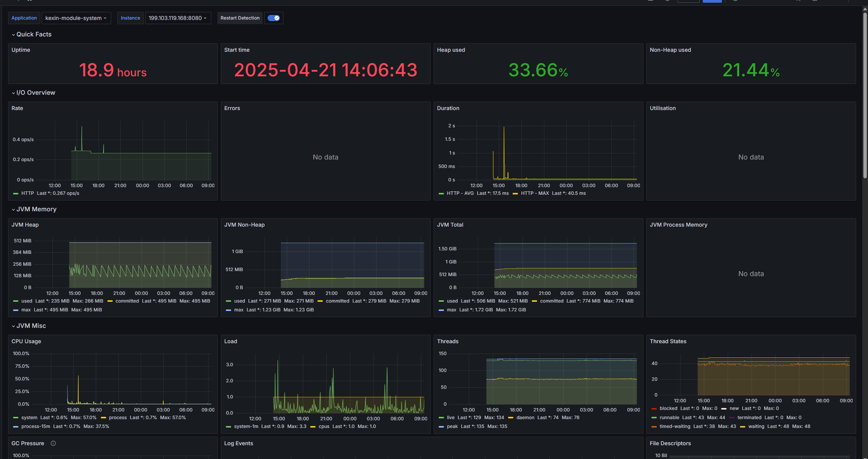Open the Heap used panel title menu
This screenshot has width=868, height=459.
click(451, 50)
